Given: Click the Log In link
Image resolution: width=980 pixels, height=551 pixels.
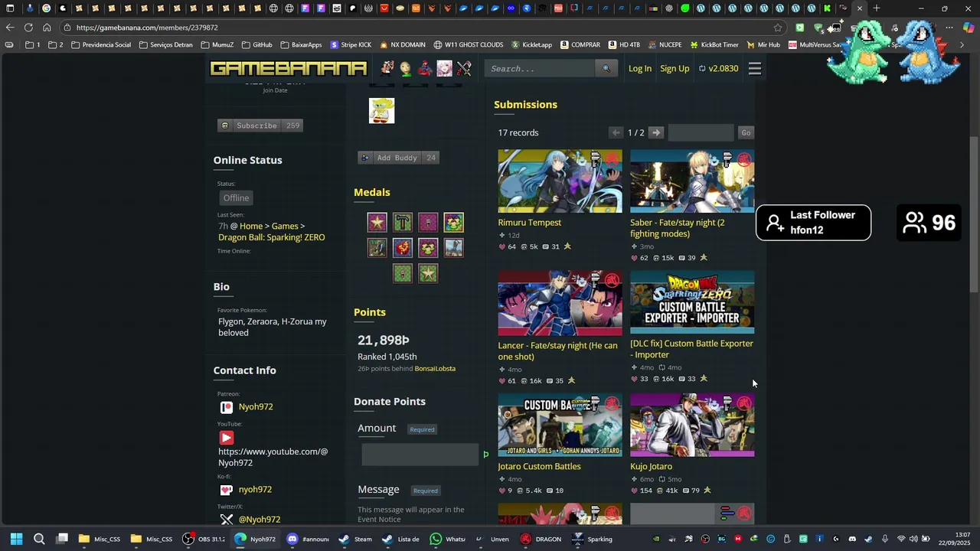Looking at the screenshot, I should (640, 69).
